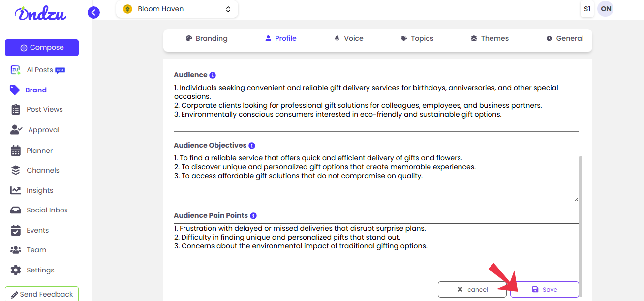The height and width of the screenshot is (301, 644).
Task: Go to Post Views page
Action: (45, 110)
